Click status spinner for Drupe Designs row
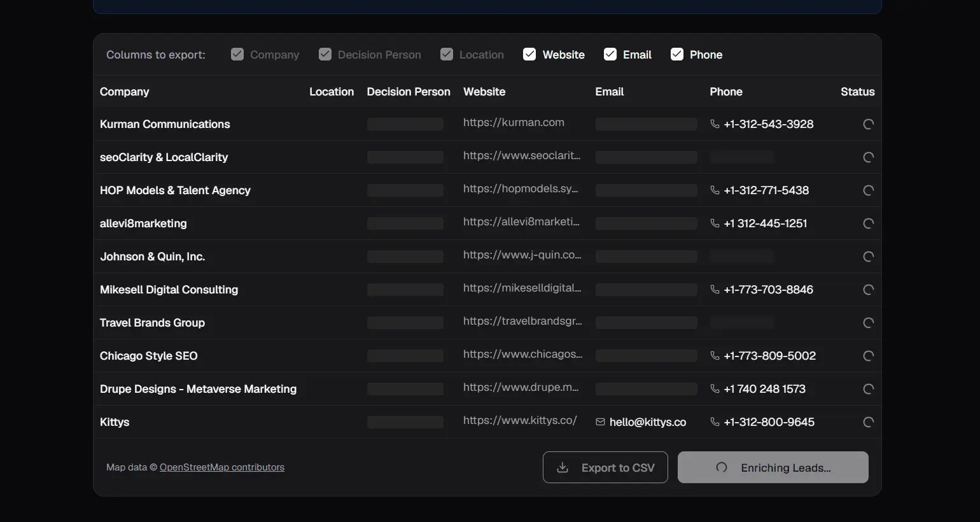 [868, 389]
